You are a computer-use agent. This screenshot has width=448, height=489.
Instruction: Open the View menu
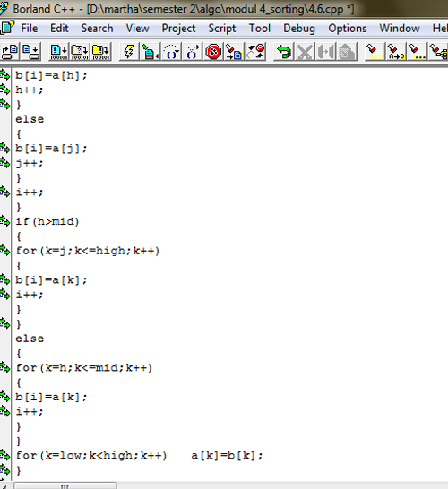click(x=138, y=29)
